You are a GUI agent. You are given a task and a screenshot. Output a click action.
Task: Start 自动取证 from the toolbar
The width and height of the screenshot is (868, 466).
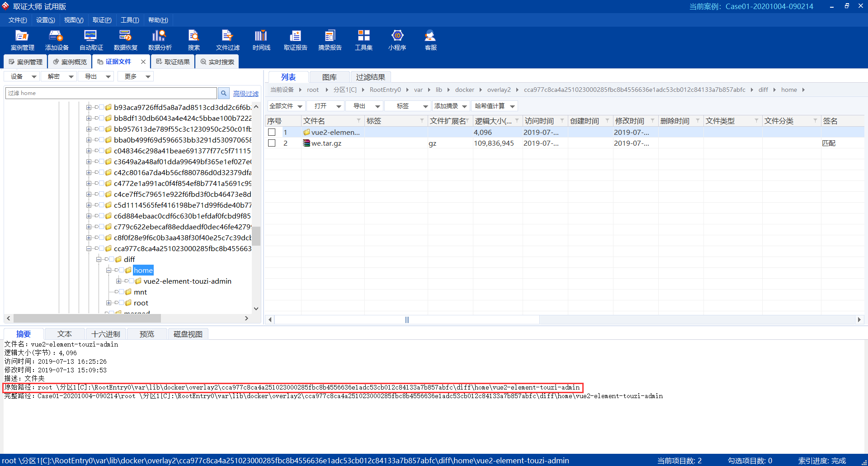coord(91,40)
